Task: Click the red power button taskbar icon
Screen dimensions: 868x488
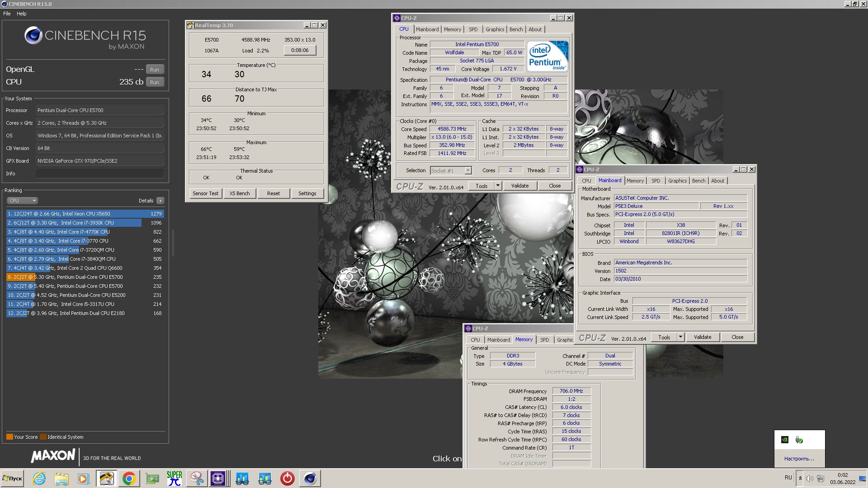Action: tap(287, 479)
